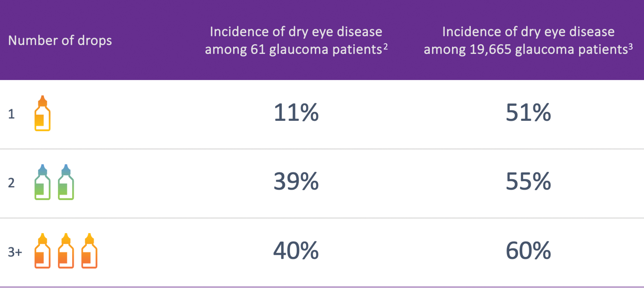Click the last orange bottle in the 3+ row
Image resolution: width=644 pixels, height=290 pixels.
pos(89,251)
